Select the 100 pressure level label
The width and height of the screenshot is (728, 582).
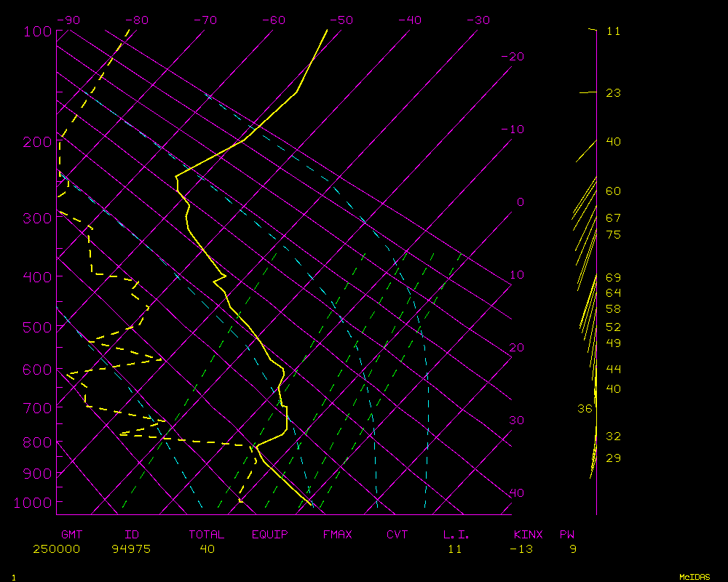[x=37, y=31]
